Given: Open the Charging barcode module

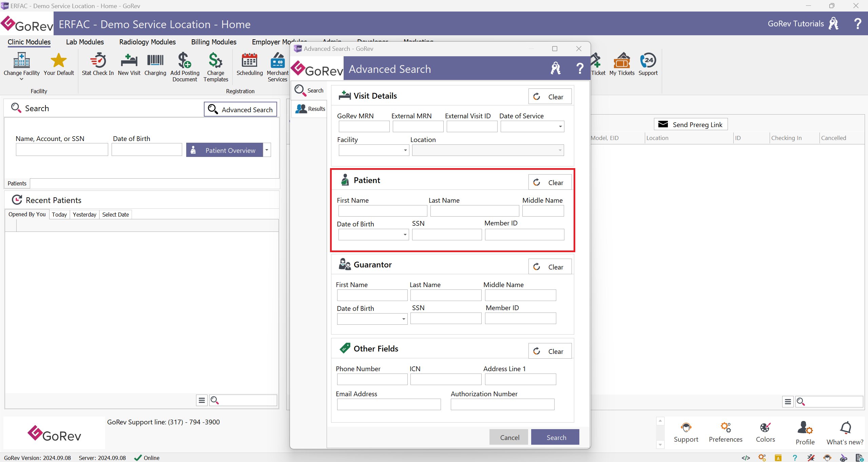Looking at the screenshot, I should 155,64.
